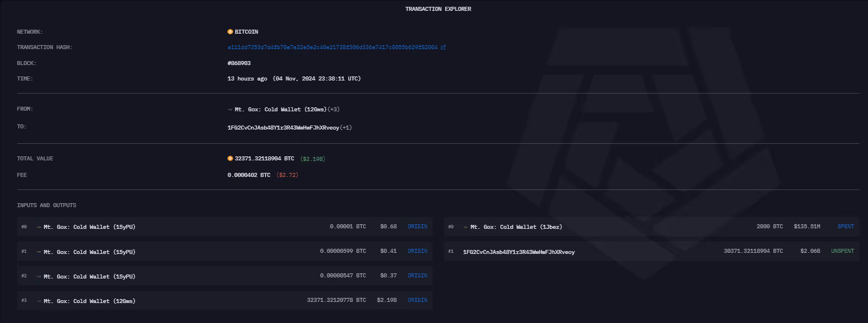Select the $2.06B value on output #1

tap(810, 251)
